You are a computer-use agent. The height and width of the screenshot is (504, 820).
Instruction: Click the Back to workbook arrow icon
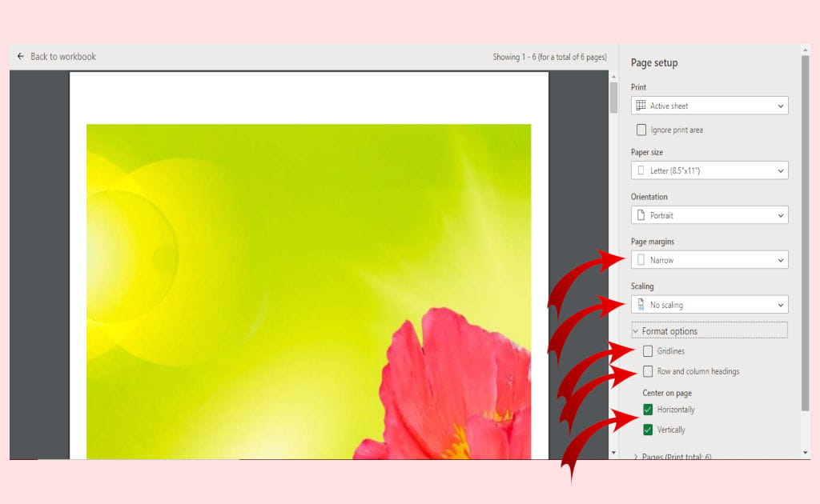[20, 57]
